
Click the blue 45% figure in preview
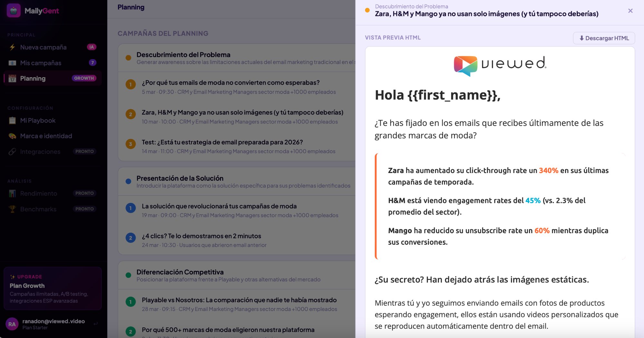(x=533, y=201)
